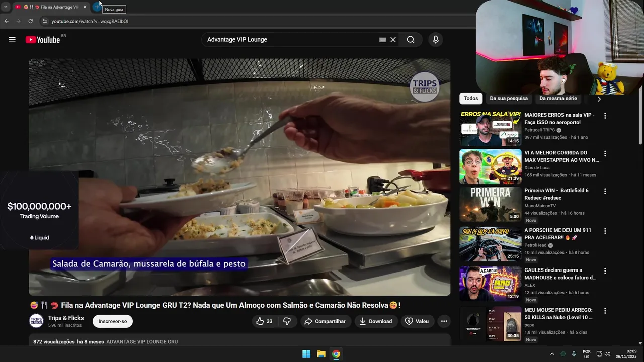
Task: Open the Trips & Flicks channel name
Action: pos(66,318)
